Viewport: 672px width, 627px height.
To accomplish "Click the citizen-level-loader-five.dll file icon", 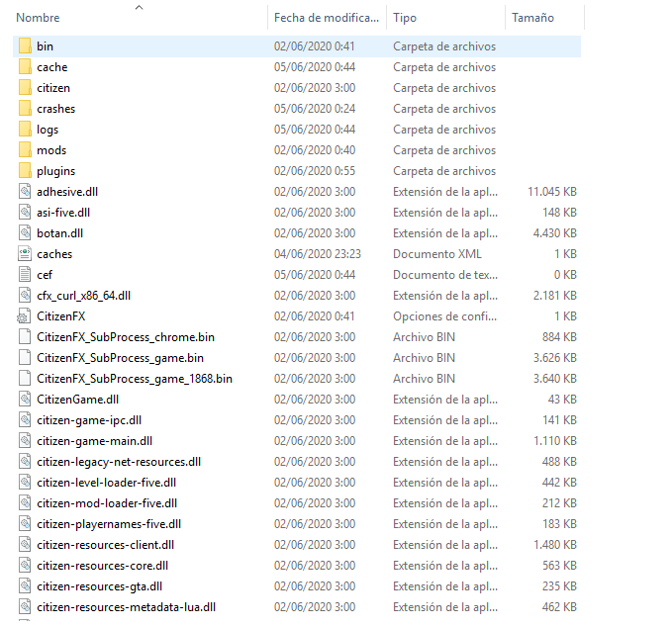I will pyautogui.click(x=25, y=483).
